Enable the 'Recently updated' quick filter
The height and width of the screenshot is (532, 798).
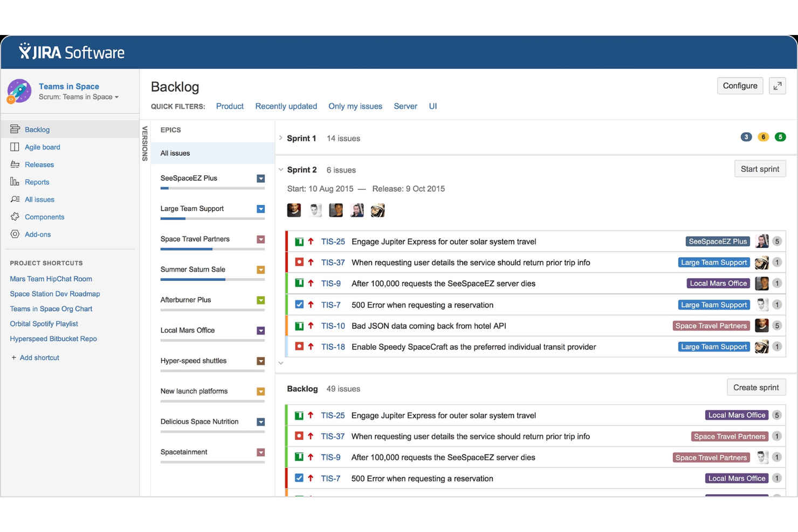click(x=286, y=106)
